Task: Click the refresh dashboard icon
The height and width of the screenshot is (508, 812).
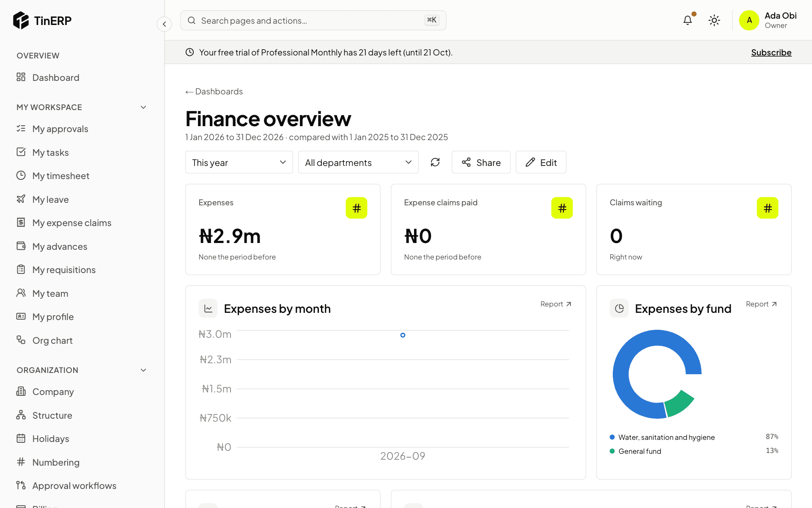Action: [435, 162]
